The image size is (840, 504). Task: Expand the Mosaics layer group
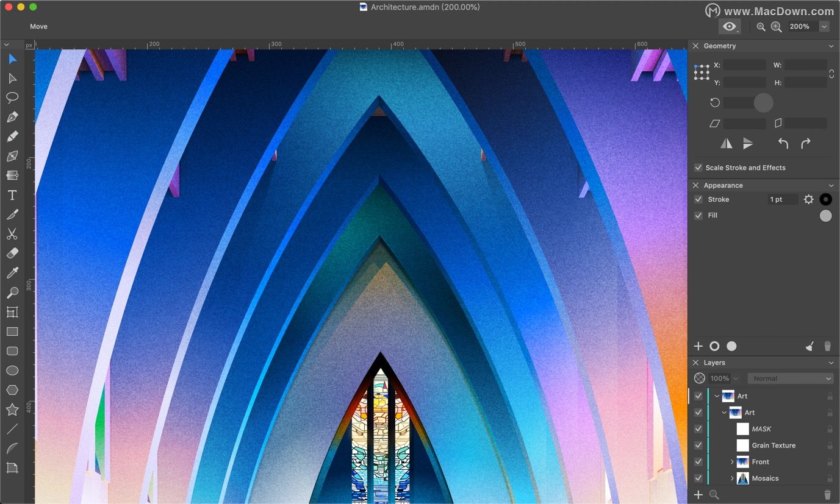point(732,478)
